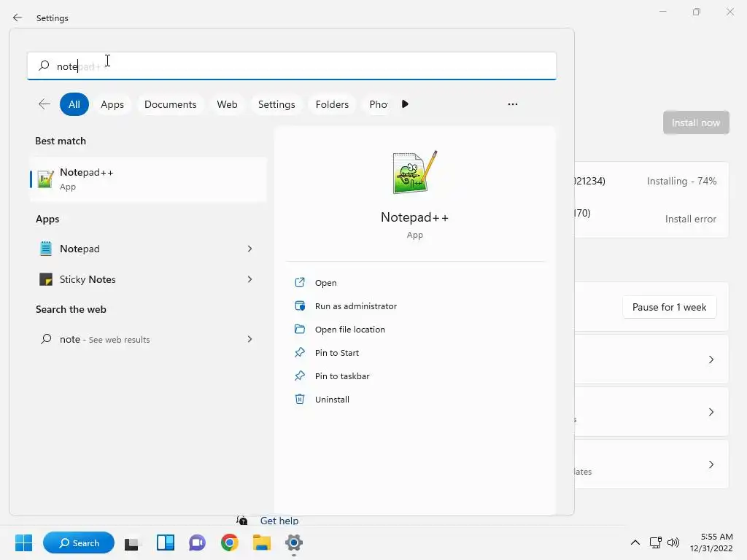Open the clock and date flyout
The image size is (747, 560).
712,542
